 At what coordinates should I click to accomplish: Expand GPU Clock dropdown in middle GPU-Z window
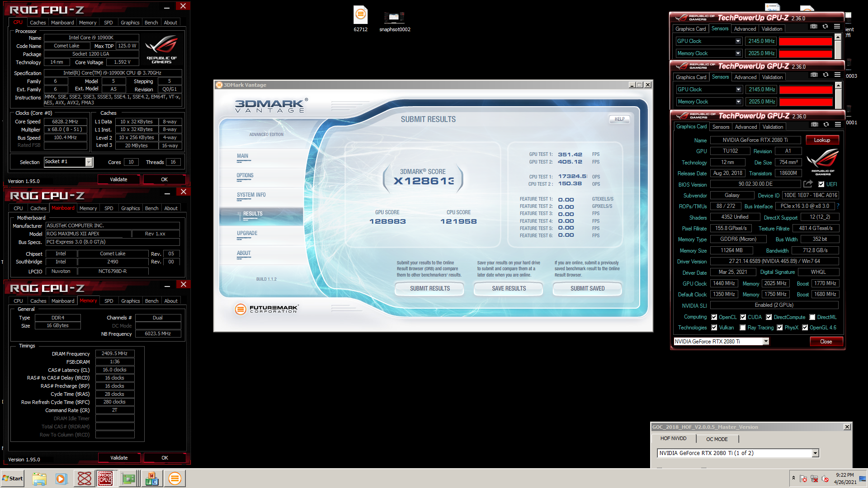739,89
